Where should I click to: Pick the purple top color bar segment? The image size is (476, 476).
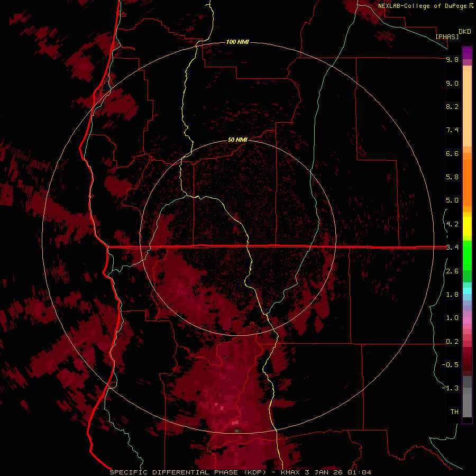[467, 53]
